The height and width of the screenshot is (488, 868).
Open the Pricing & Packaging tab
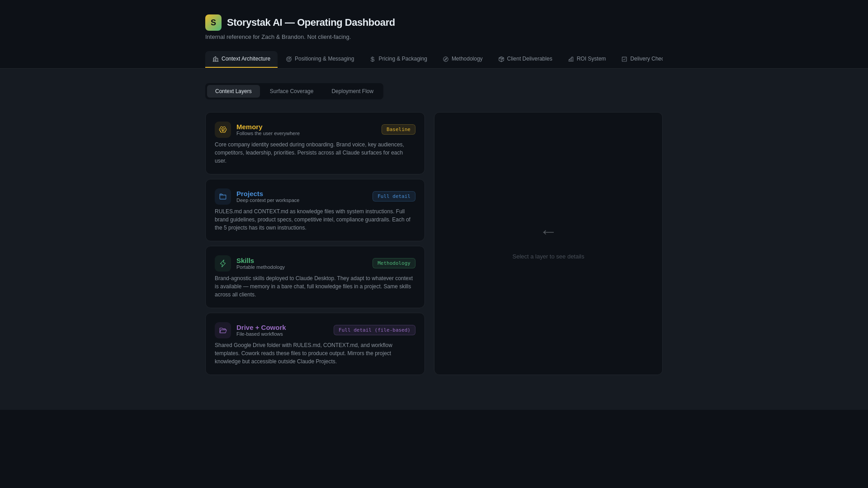[398, 59]
